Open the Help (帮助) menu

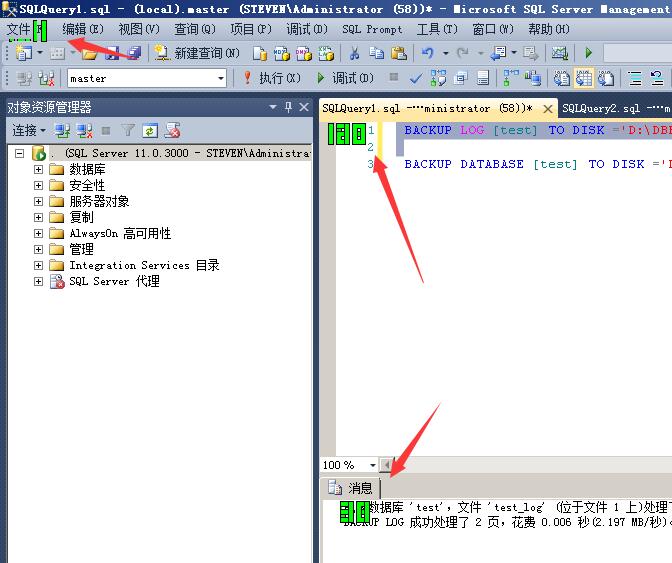coord(549,29)
